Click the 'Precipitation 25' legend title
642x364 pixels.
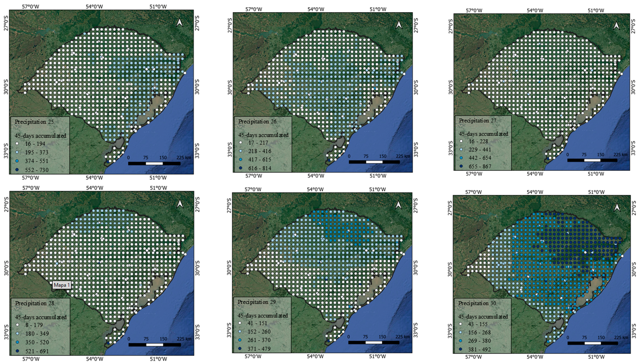point(34,122)
